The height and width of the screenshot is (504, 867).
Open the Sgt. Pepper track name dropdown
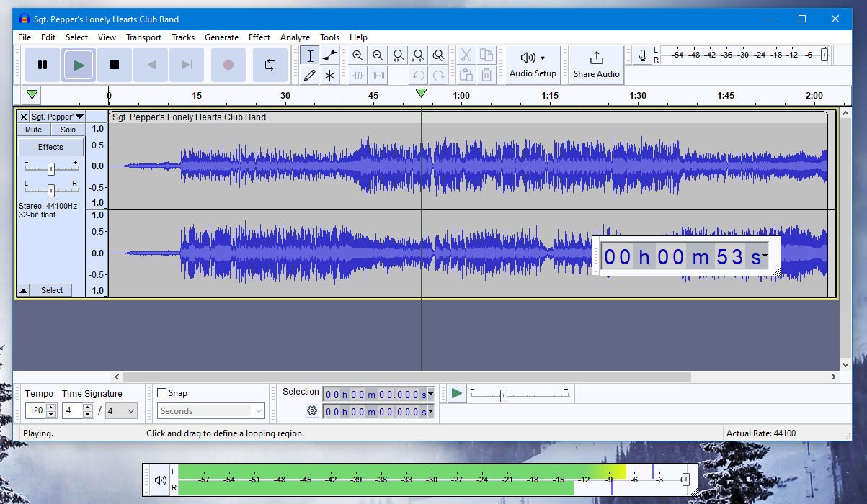(x=57, y=117)
